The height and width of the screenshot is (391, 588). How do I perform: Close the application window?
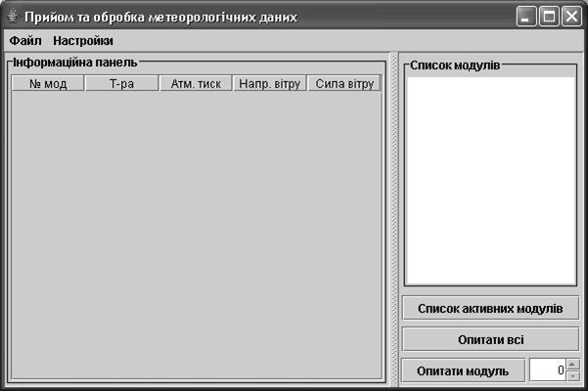570,18
